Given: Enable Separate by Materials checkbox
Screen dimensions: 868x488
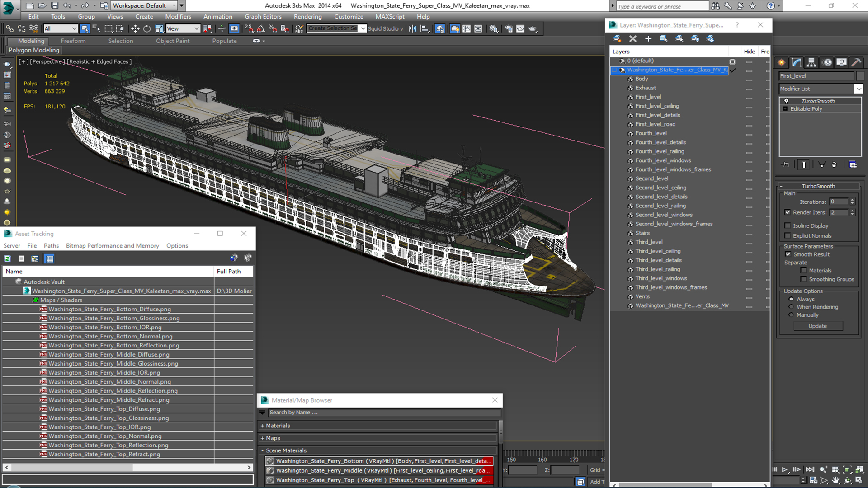Looking at the screenshot, I should pyautogui.click(x=803, y=271).
